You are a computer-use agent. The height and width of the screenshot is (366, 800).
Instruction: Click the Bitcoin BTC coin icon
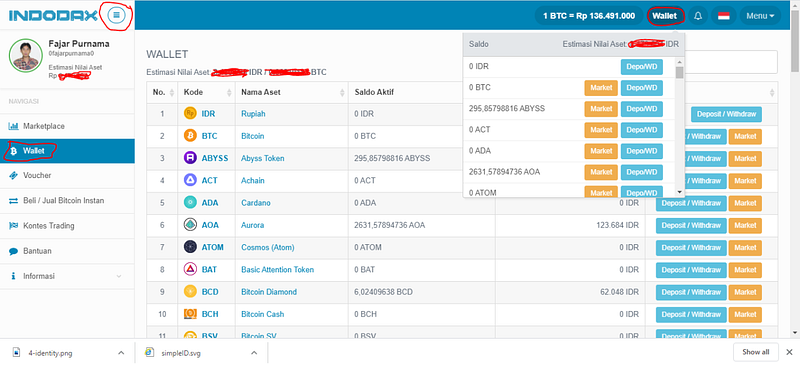[190, 136]
